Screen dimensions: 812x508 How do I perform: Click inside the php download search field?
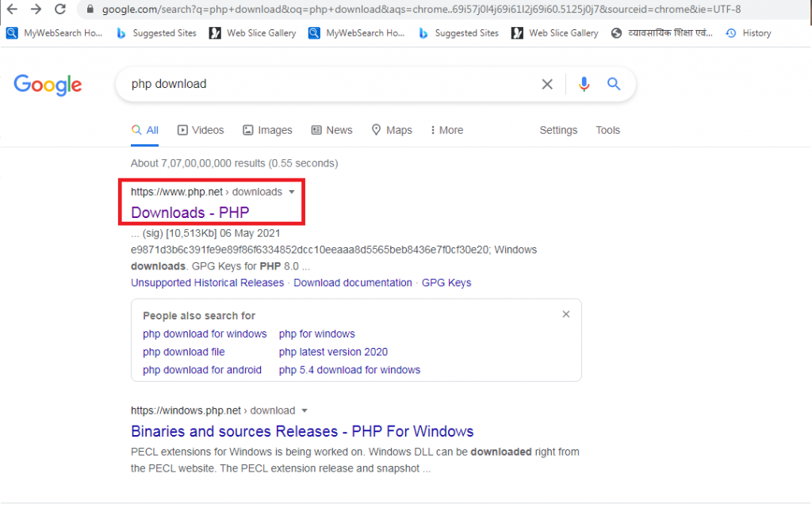(x=317, y=84)
